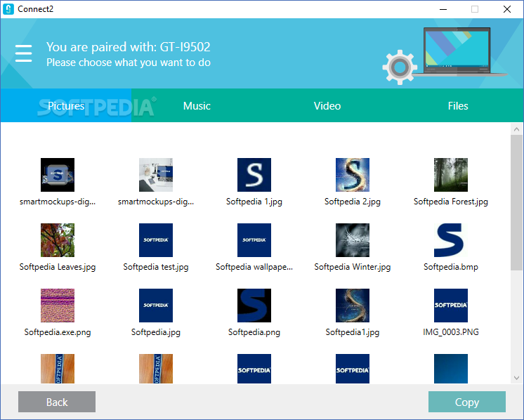Select the Softpedia Winter.jpg thumbnail
The height and width of the screenshot is (420, 524).
352,240
